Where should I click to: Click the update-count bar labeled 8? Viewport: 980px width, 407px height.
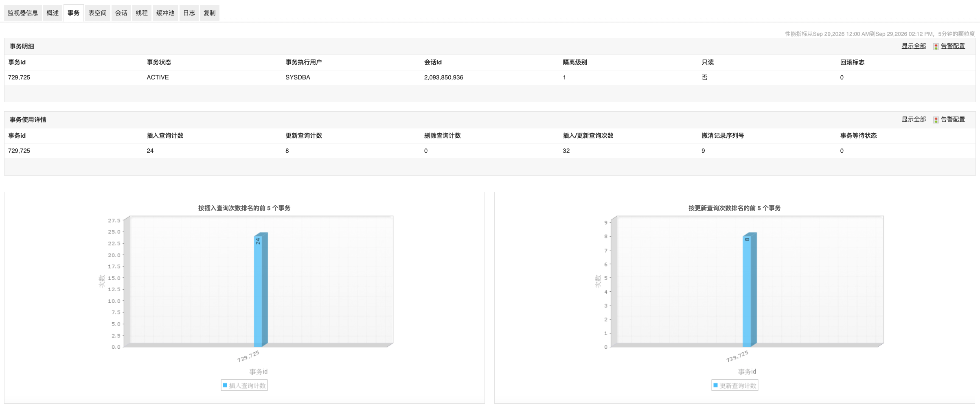point(750,290)
